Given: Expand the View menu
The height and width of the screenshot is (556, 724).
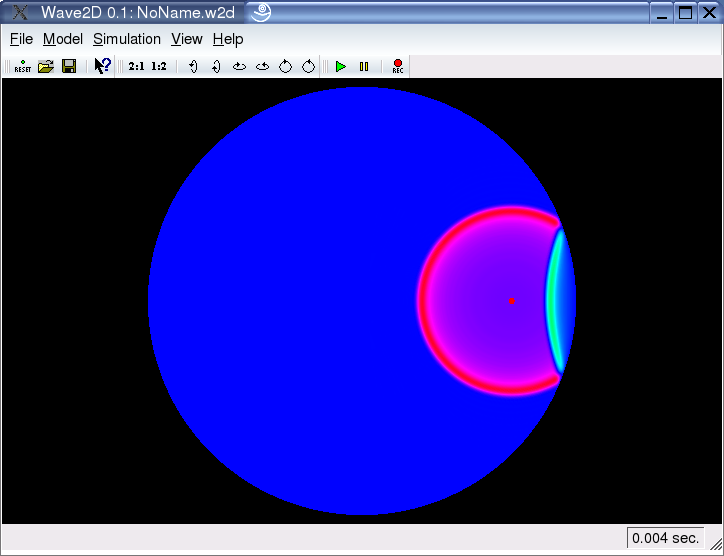Looking at the screenshot, I should tap(187, 39).
